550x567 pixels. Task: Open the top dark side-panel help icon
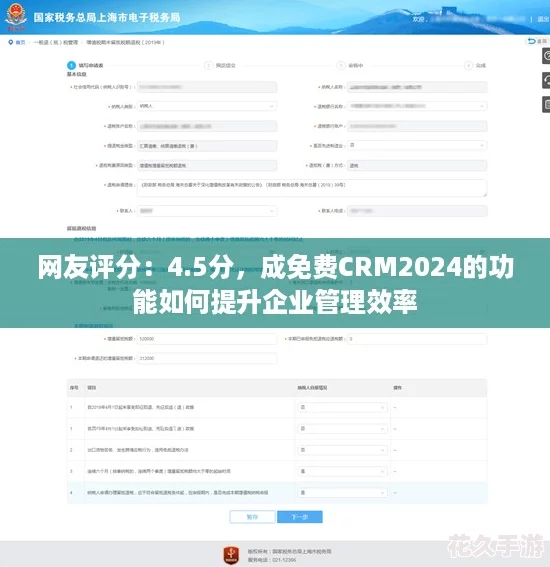[546, 56]
